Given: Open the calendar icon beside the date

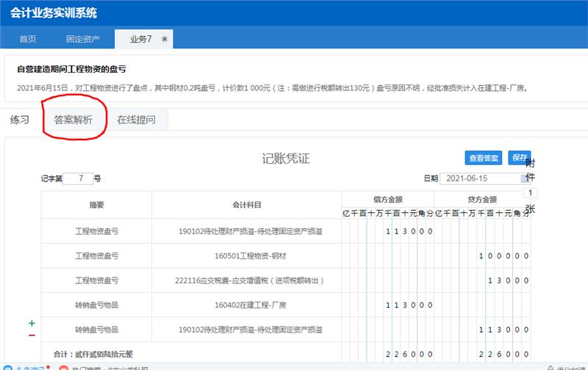Looking at the screenshot, I should point(524,178).
